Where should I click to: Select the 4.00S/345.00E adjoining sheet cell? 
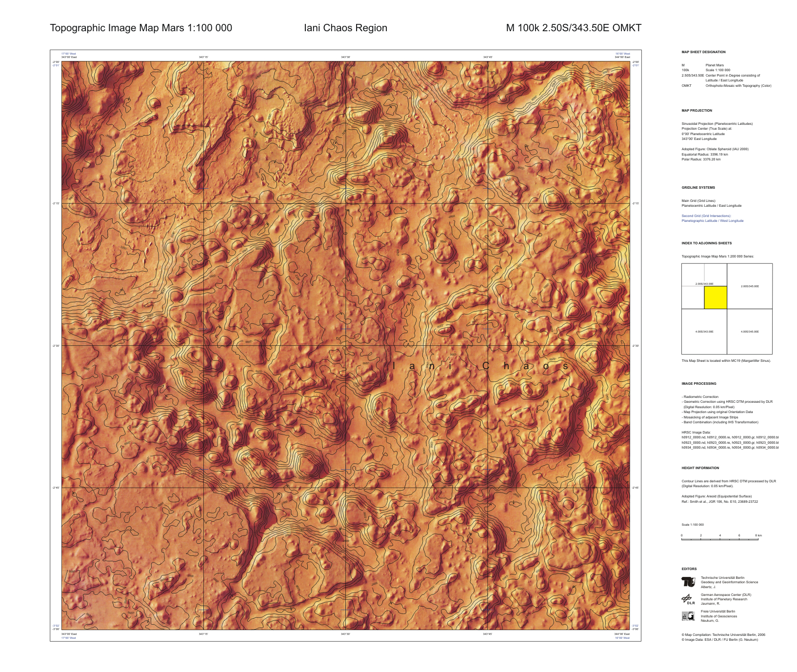pyautogui.click(x=749, y=332)
